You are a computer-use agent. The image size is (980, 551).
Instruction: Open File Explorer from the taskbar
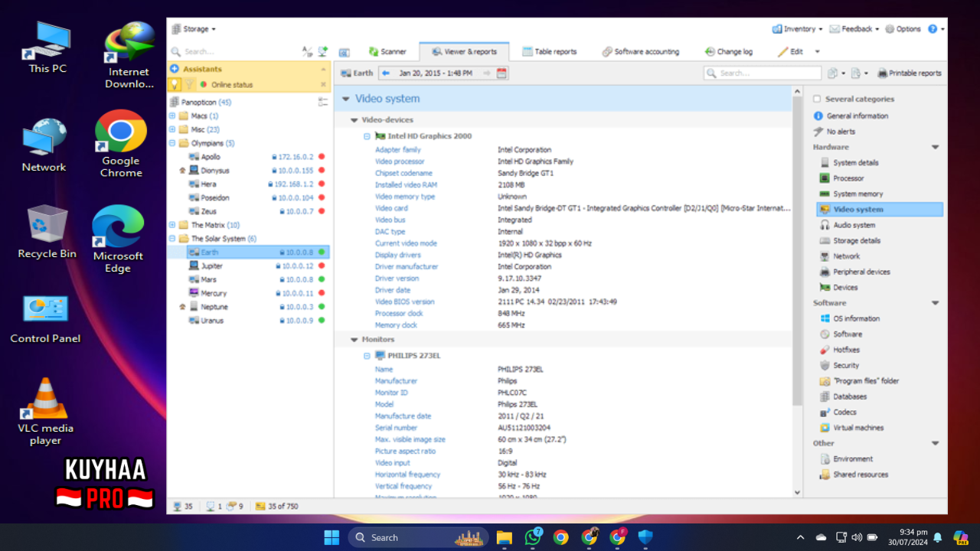tap(504, 537)
